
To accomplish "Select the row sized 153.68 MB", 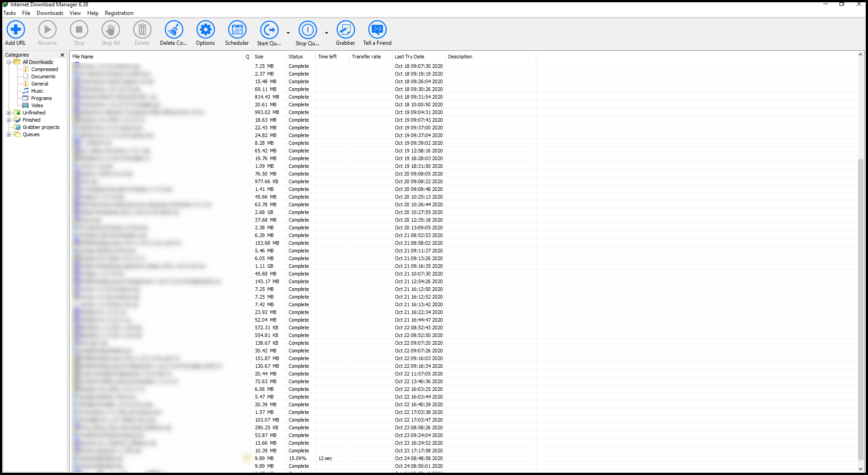I will click(x=464, y=243).
